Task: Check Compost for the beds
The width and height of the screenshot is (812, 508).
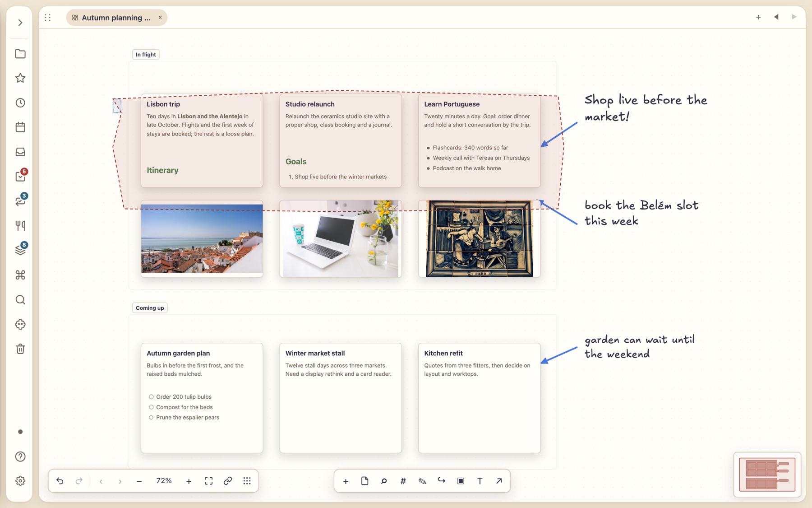Action: (151, 407)
